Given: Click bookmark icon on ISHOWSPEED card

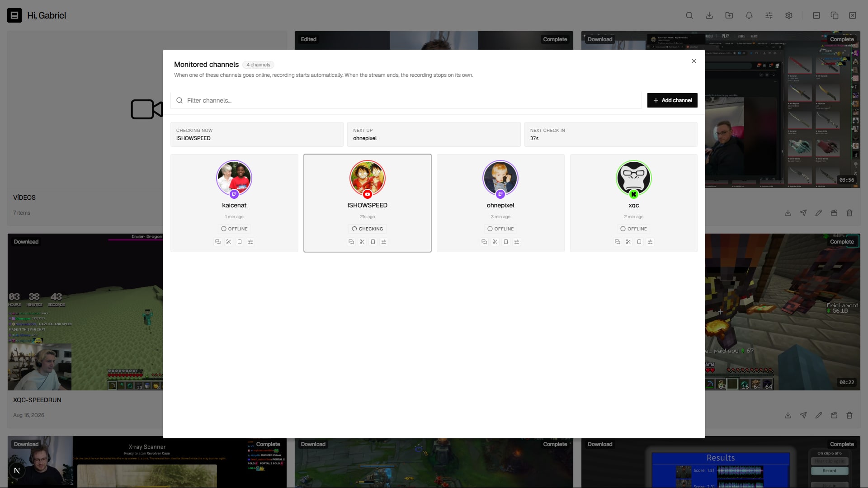Looking at the screenshot, I should click(373, 242).
